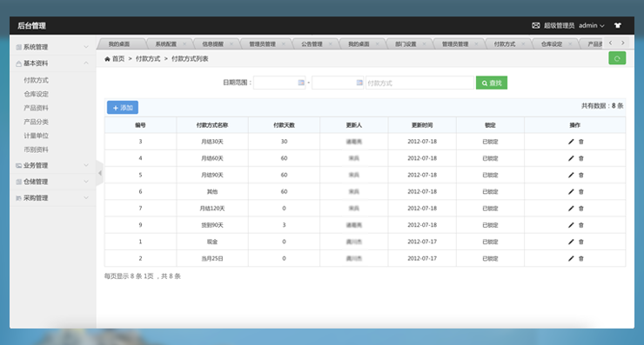Open the admin user dropdown
Image resolution: width=644 pixels, height=345 pixels.
coord(592,25)
